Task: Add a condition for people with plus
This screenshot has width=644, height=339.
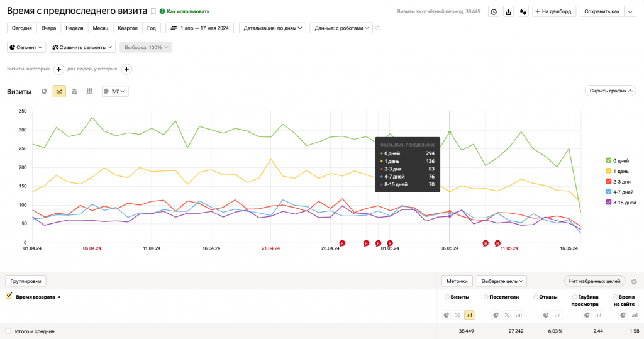Action: tap(126, 69)
